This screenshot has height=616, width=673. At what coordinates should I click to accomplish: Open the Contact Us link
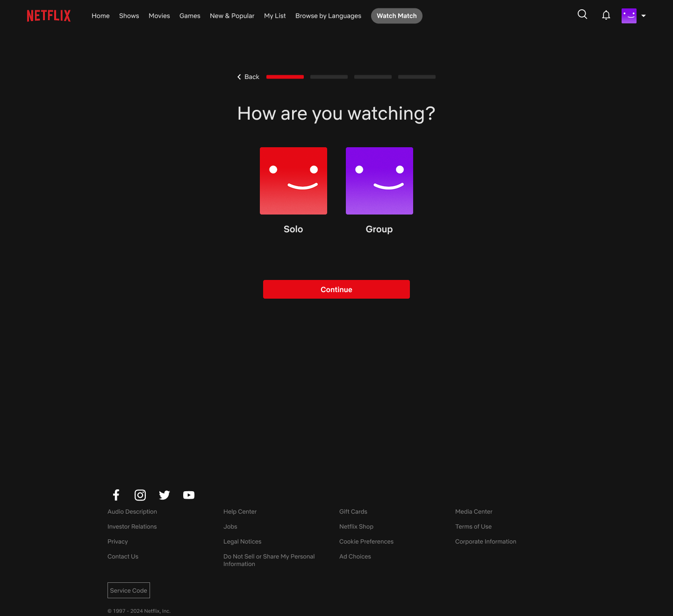coord(123,557)
